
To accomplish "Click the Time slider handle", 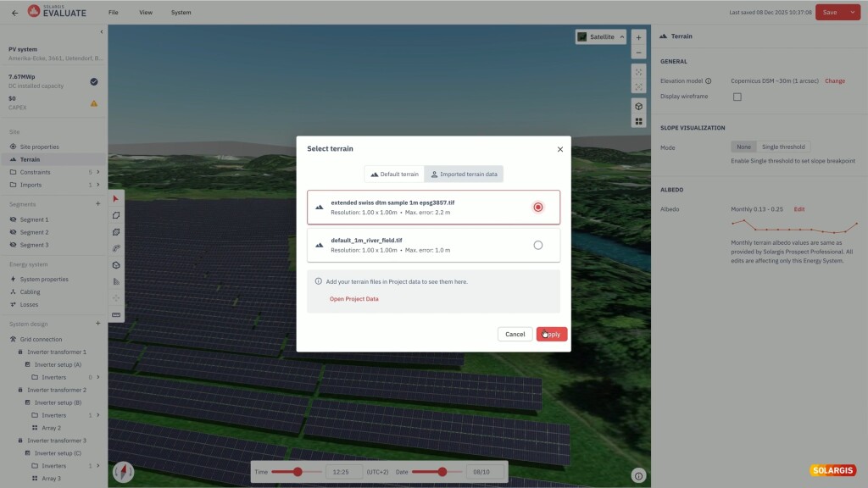I will pyautogui.click(x=298, y=472).
